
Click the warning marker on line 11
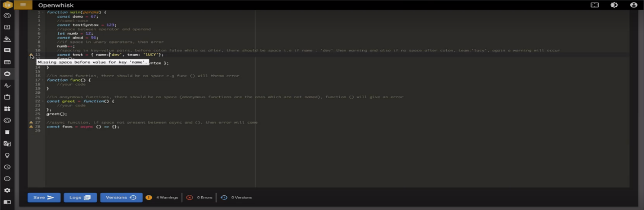[31, 55]
